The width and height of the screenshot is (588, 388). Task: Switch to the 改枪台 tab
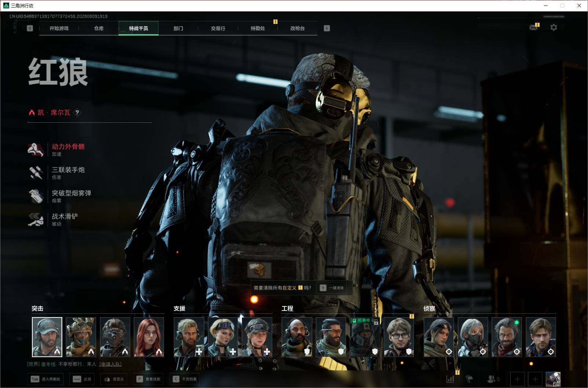click(x=297, y=28)
